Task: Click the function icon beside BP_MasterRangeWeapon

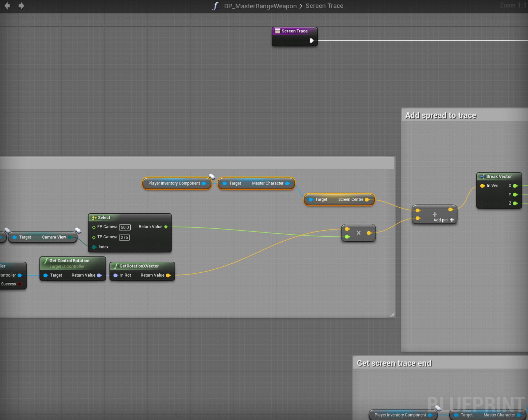Action: click(x=215, y=6)
